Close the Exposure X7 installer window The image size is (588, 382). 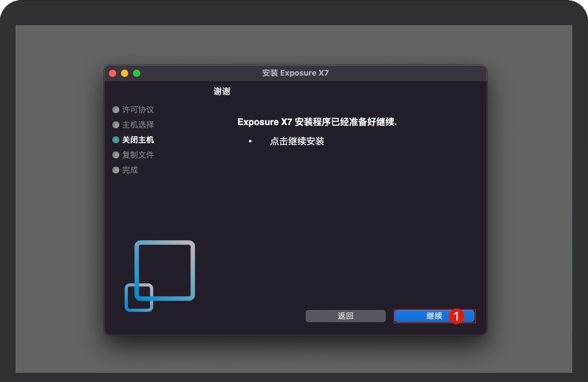coord(113,74)
